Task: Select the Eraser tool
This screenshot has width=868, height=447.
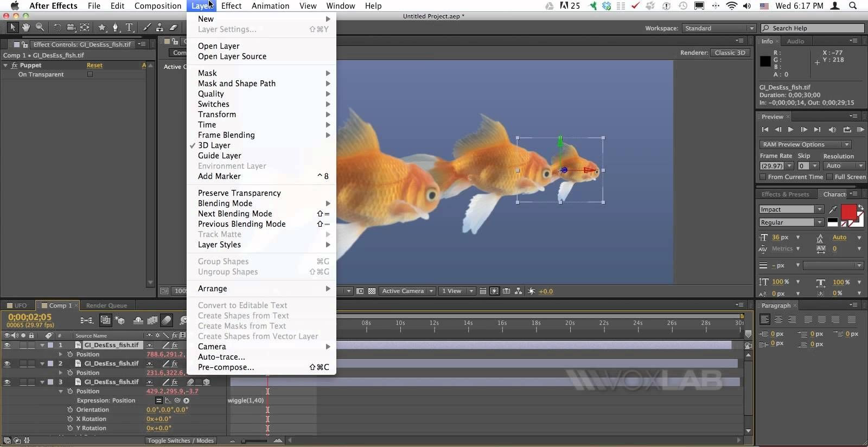Action: (174, 27)
